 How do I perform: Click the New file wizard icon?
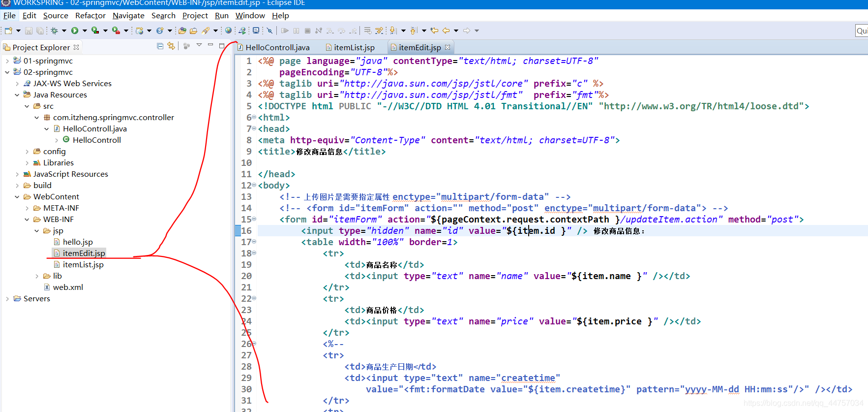tap(8, 31)
